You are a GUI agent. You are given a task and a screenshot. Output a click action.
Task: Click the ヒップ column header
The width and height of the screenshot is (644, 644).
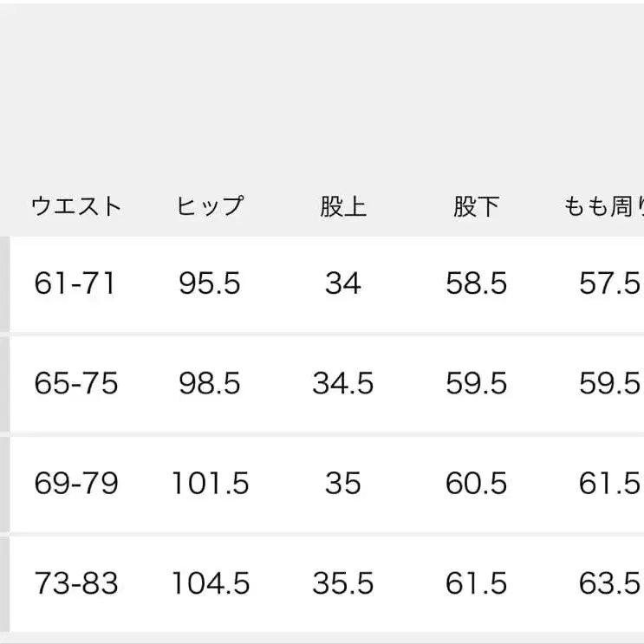click(x=210, y=207)
